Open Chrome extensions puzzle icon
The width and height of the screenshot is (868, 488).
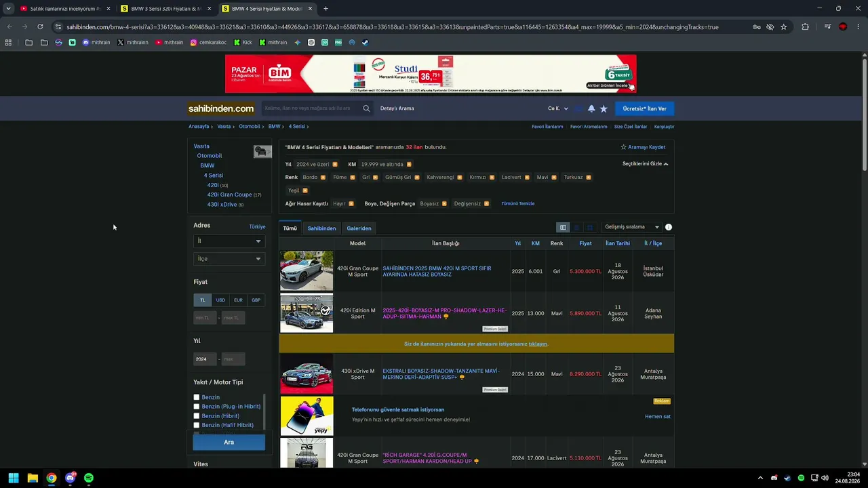tap(805, 27)
